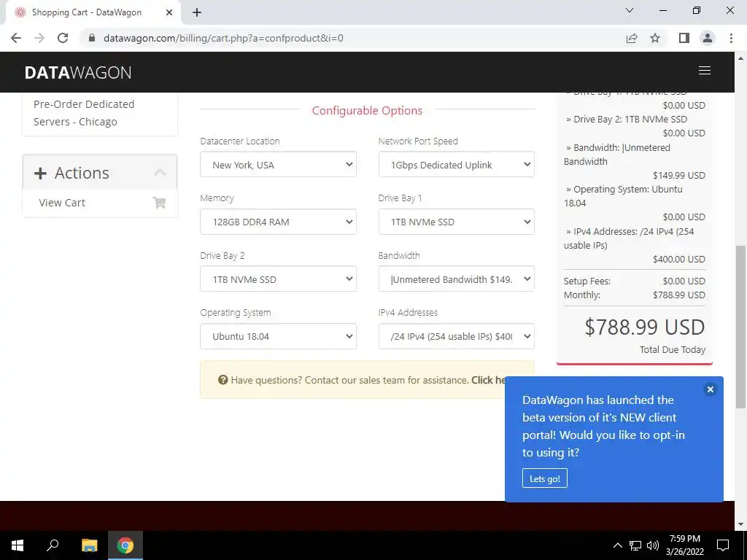
Task: Open the Windows Start menu
Action: pyautogui.click(x=18, y=545)
